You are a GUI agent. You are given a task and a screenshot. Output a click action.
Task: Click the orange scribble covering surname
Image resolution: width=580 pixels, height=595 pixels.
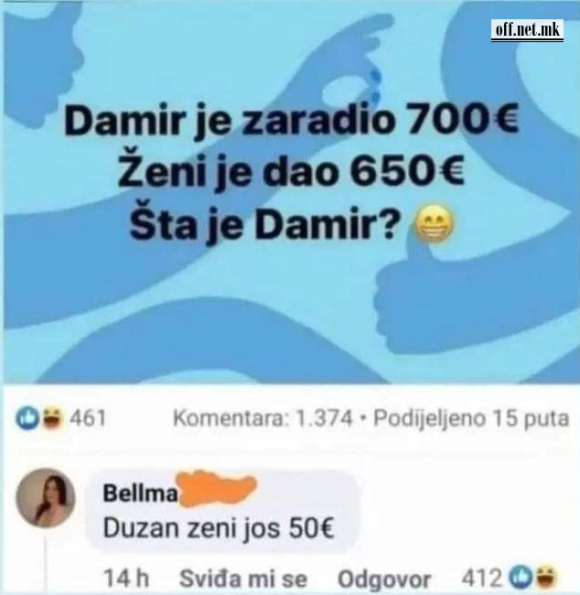click(215, 488)
